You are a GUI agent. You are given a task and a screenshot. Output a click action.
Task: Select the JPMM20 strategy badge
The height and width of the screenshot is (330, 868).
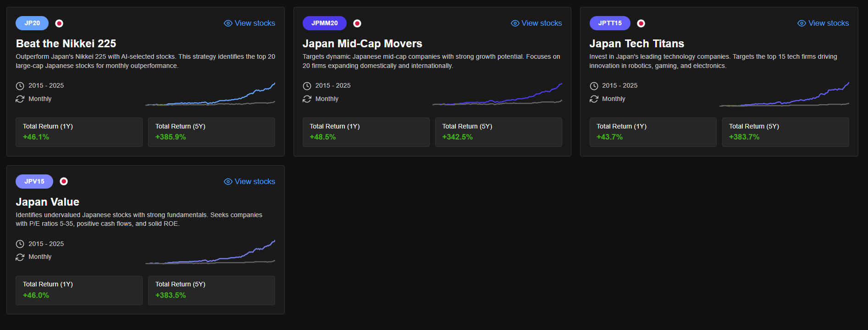[x=324, y=23]
